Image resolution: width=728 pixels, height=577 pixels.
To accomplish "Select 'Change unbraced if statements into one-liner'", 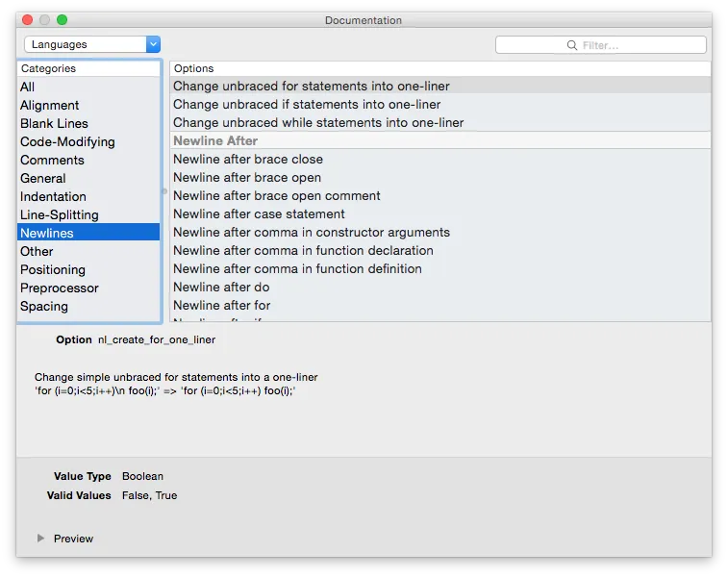I will pos(440,105).
